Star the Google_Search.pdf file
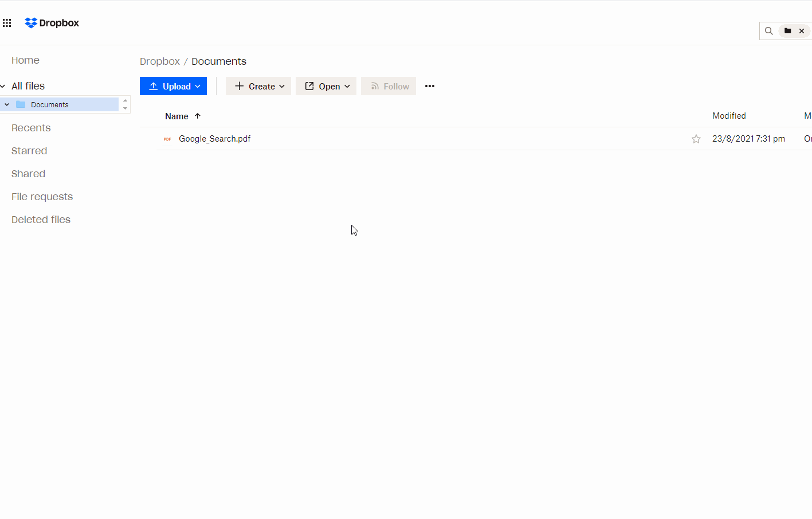812x519 pixels. (x=696, y=139)
